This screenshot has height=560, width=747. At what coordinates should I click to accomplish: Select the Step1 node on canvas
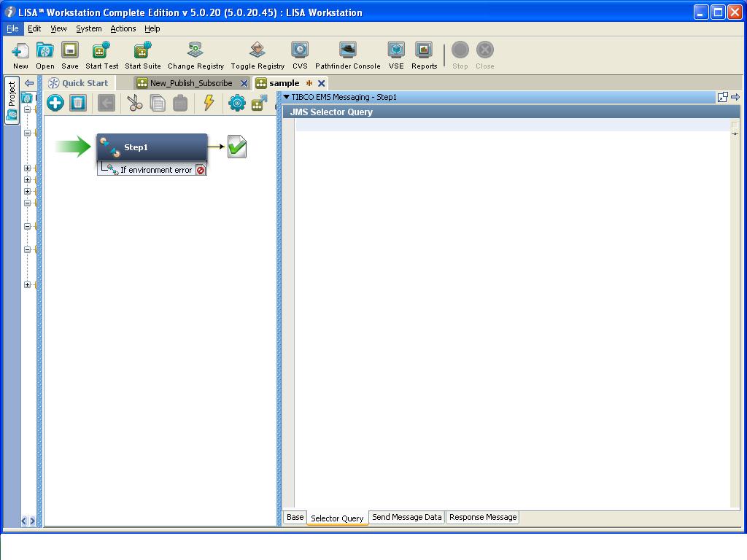152,147
